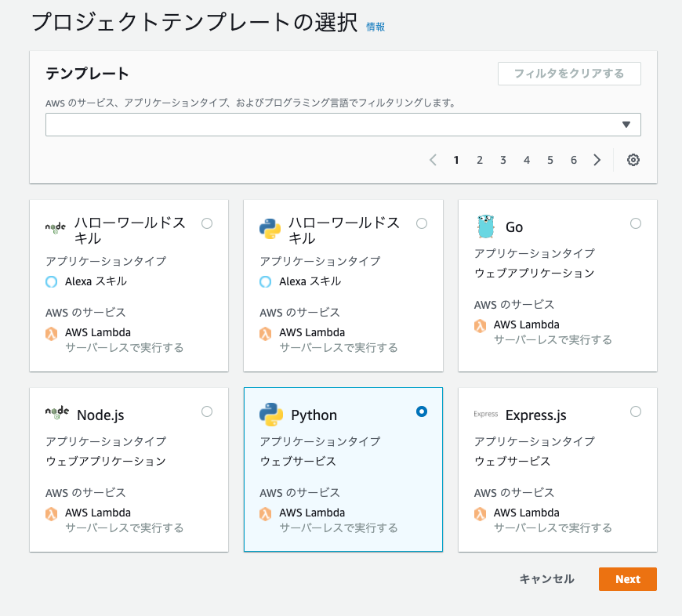Click the Express logo on the Express.js card
This screenshot has height=616, width=682.
click(486, 414)
